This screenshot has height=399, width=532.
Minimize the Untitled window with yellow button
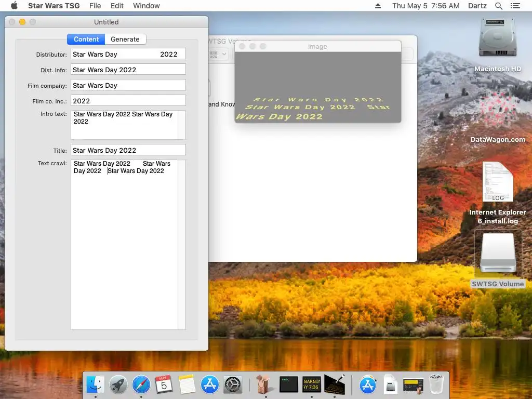coord(22,22)
